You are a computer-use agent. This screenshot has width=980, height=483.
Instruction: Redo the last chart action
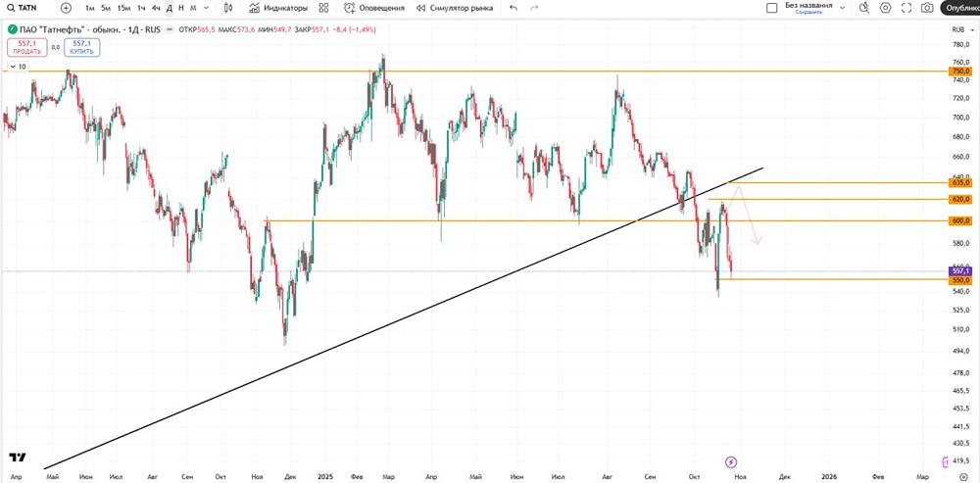tap(534, 8)
